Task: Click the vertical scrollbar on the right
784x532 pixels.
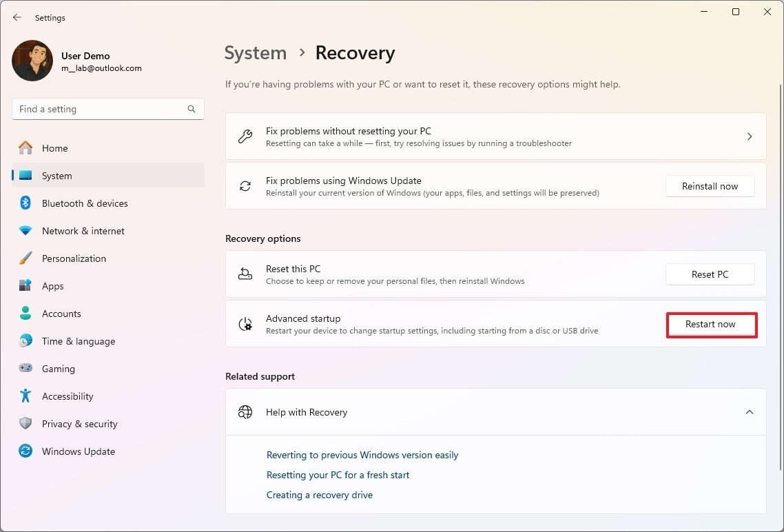Action: click(781, 278)
